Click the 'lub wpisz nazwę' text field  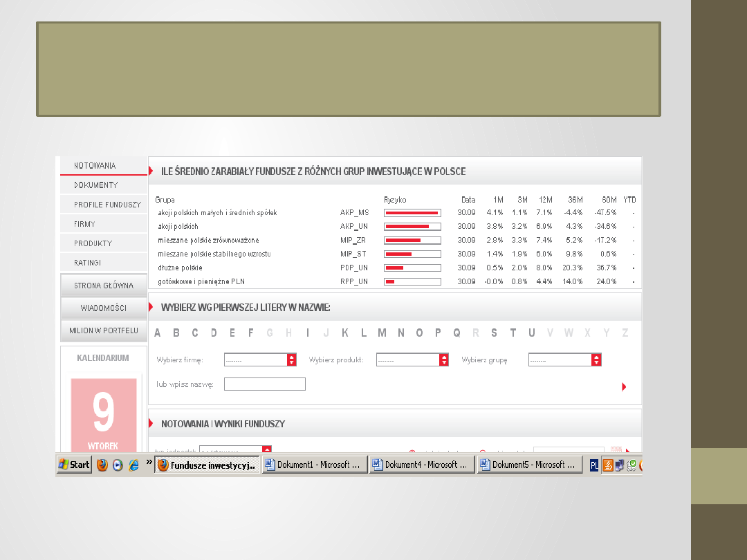pyautogui.click(x=264, y=384)
